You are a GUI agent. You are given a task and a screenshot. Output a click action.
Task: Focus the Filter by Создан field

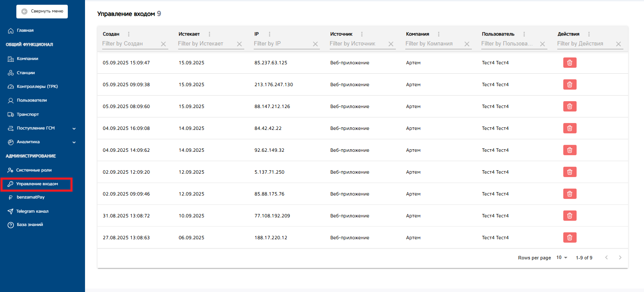[130, 44]
